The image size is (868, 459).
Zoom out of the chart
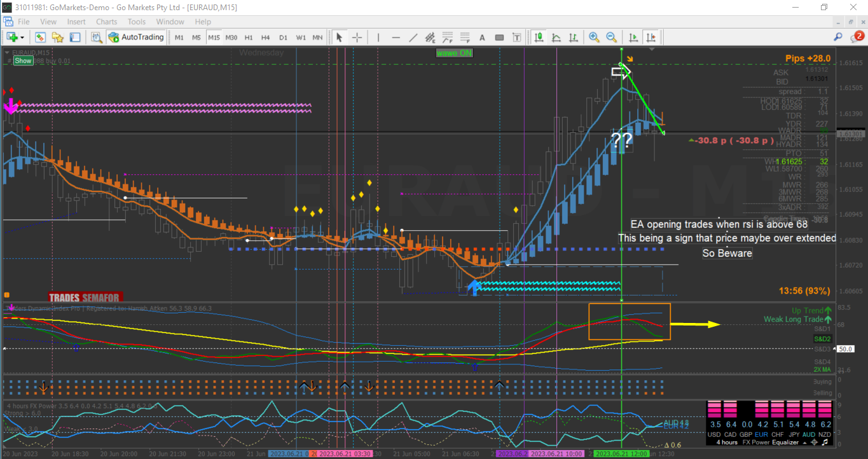(611, 38)
